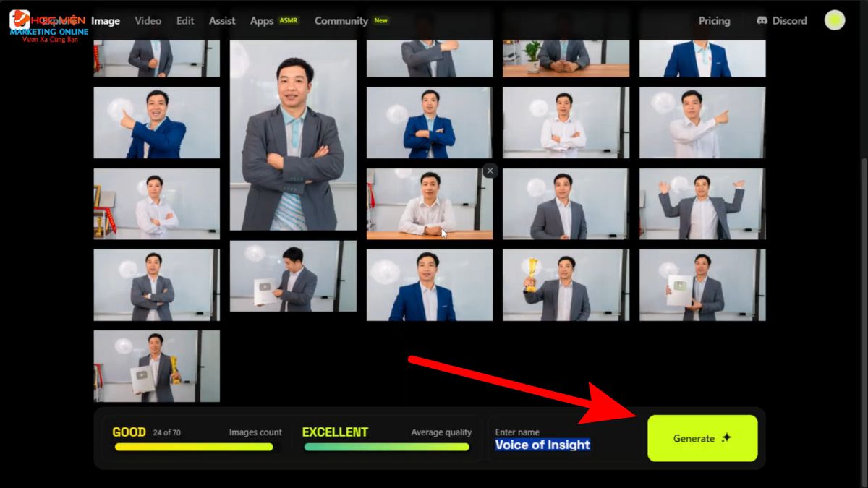868x488 pixels.
Task: Click the average quality progress bar
Action: (386, 447)
